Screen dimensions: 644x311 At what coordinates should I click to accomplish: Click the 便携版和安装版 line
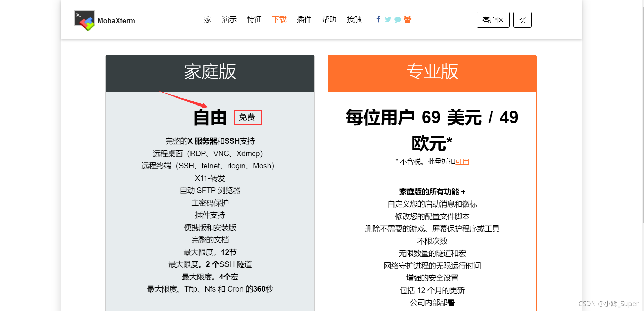[x=210, y=228]
